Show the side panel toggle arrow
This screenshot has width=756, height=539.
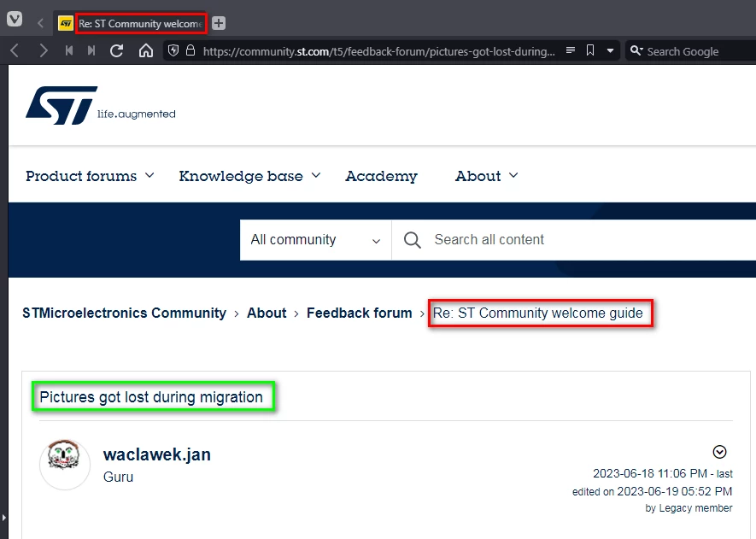tap(4, 518)
